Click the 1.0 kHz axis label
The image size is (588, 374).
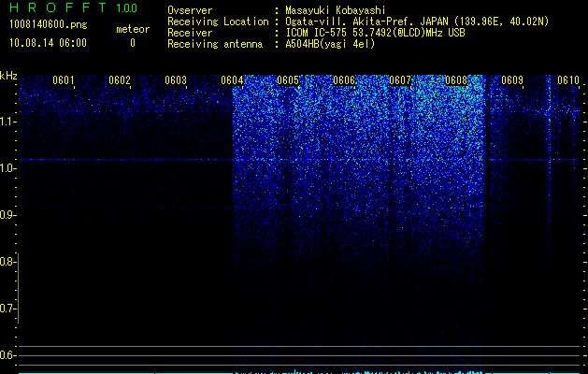click(7, 168)
